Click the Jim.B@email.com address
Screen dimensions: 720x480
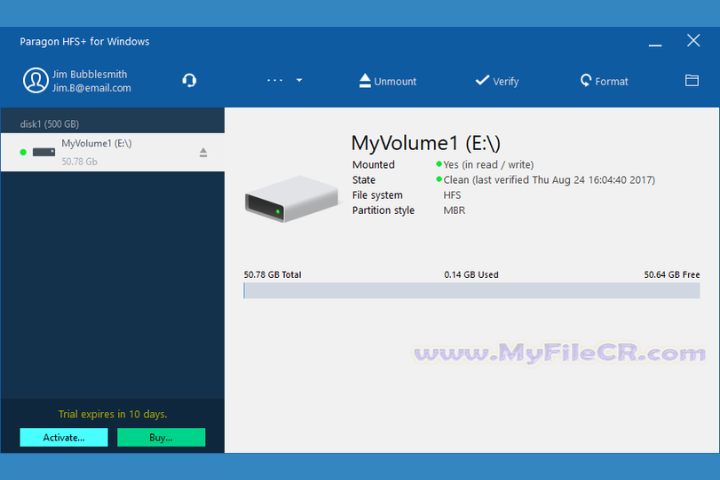(x=91, y=88)
